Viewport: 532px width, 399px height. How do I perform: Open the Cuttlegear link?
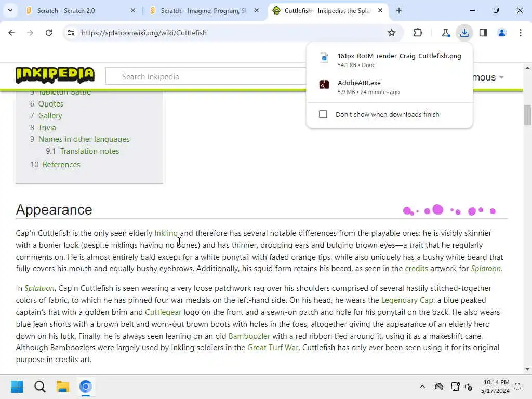click(163, 312)
